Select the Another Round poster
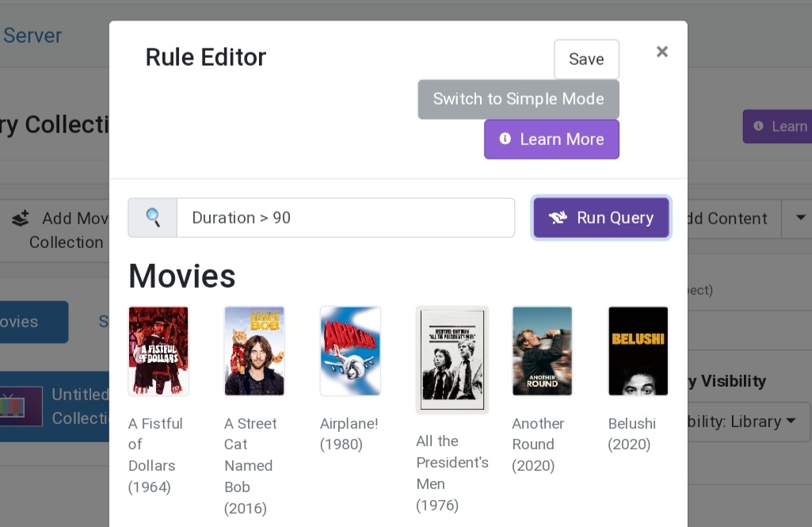The height and width of the screenshot is (527, 812). 542,351
